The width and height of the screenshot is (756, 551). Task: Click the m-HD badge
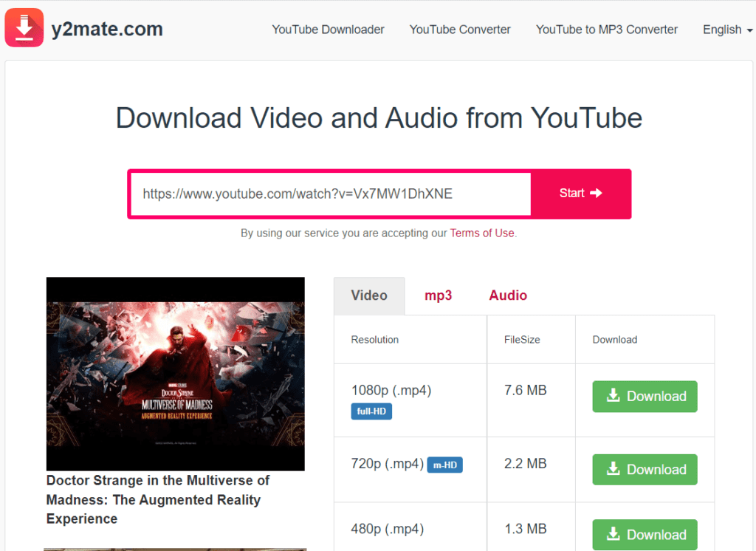coord(444,465)
